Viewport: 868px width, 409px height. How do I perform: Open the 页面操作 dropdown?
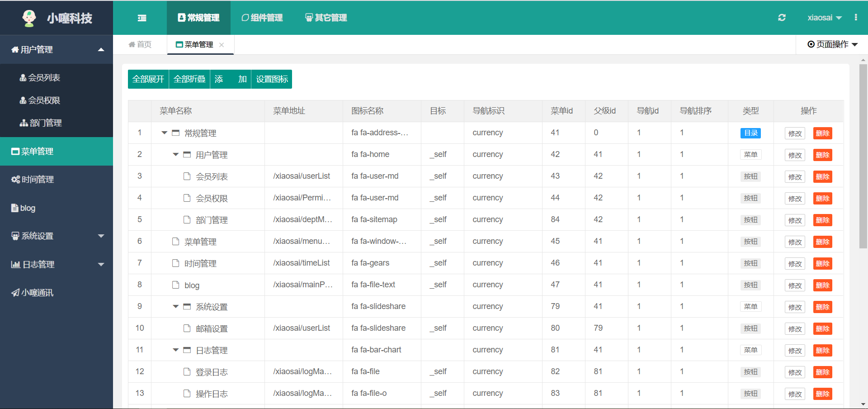pos(832,44)
